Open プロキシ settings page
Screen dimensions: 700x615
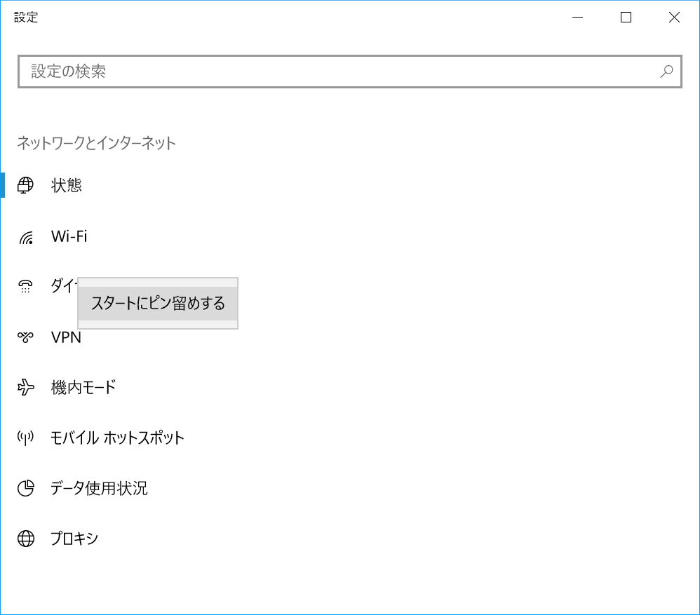pos(74,539)
